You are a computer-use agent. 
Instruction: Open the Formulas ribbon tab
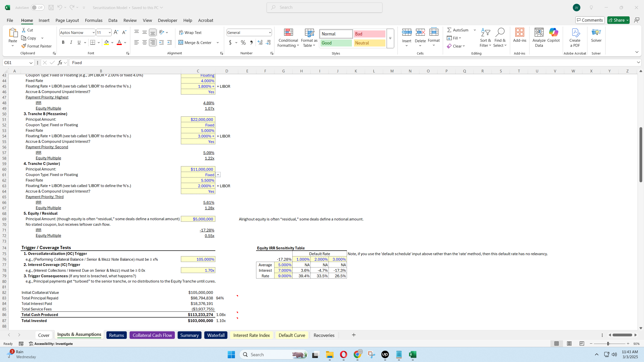coord(94,20)
